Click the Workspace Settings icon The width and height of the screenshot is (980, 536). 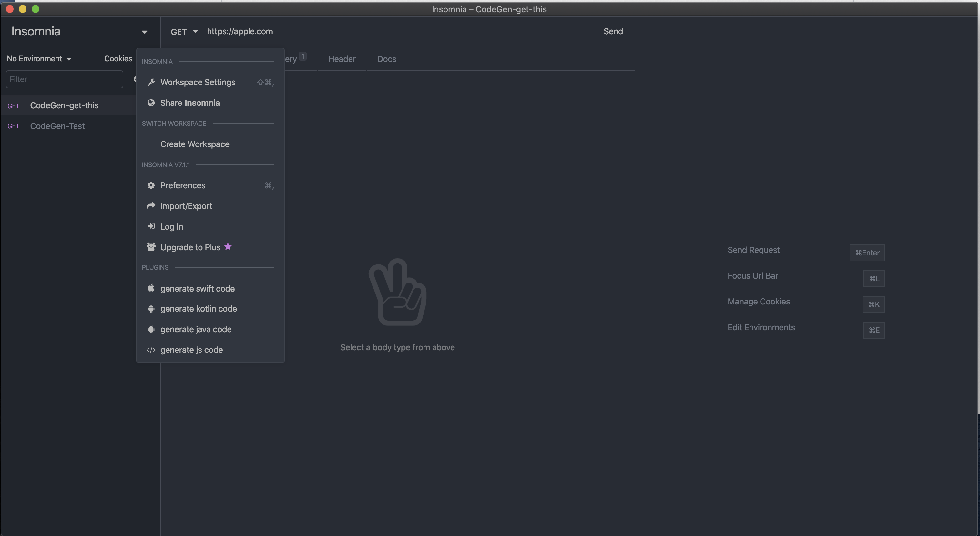point(150,83)
